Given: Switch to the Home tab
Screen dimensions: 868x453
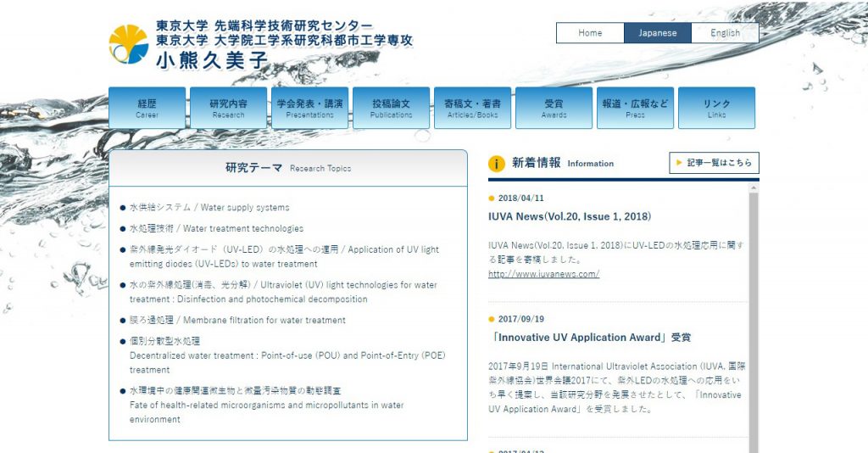Looking at the screenshot, I should coord(590,33).
